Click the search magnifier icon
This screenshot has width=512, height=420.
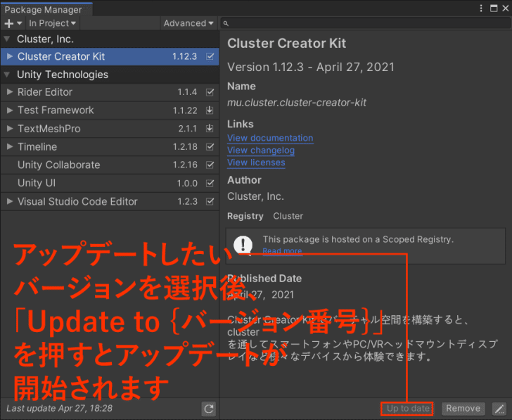pyautogui.click(x=226, y=23)
